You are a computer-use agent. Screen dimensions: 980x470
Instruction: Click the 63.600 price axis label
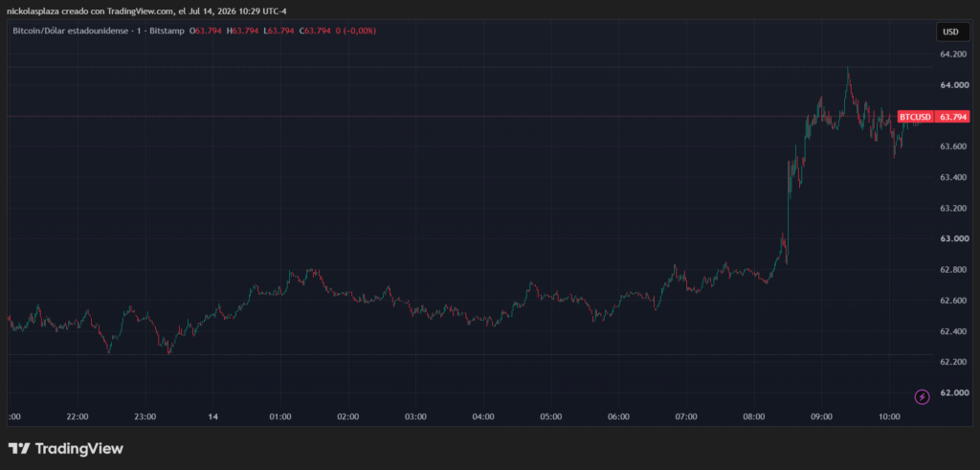click(x=952, y=146)
